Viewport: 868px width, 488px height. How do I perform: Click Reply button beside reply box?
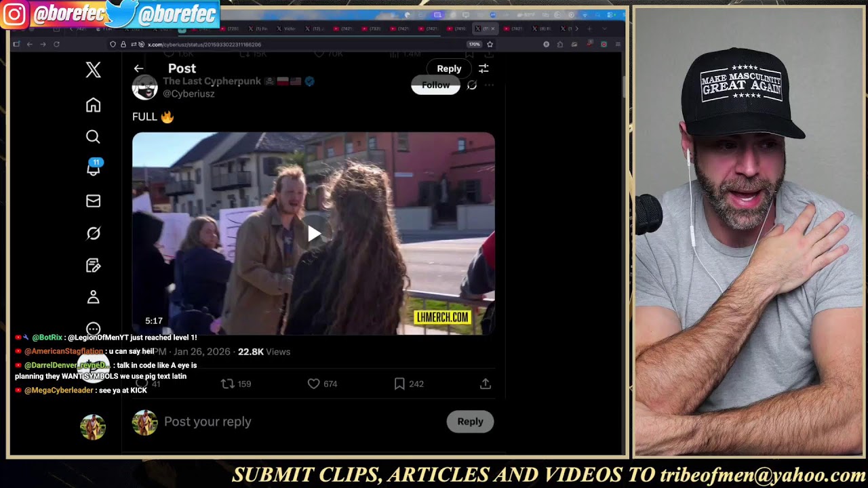pyautogui.click(x=470, y=422)
